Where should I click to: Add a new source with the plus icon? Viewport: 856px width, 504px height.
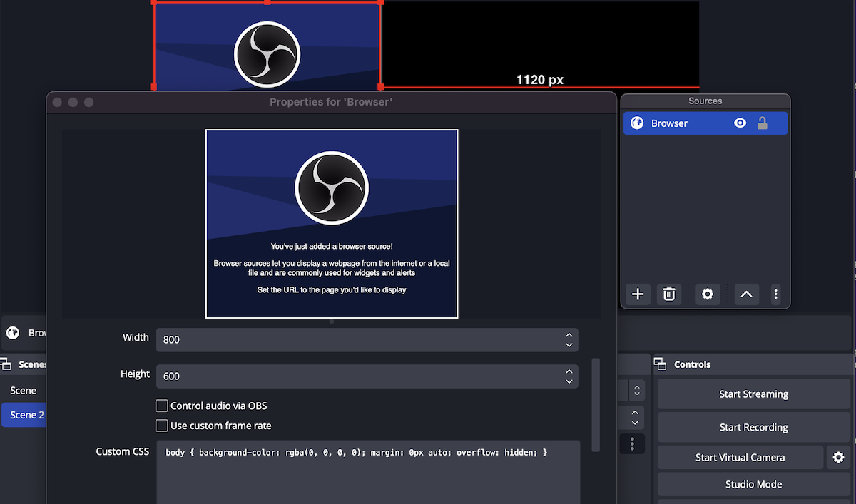click(x=637, y=294)
